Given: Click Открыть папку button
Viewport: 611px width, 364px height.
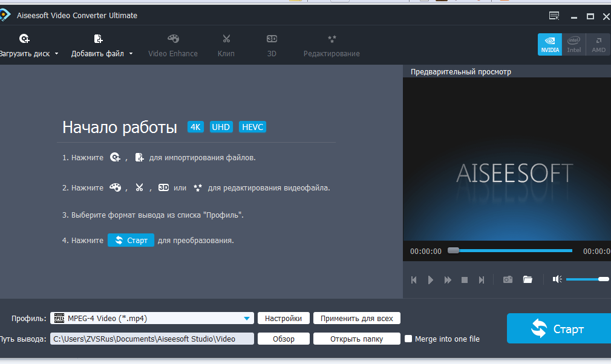Looking at the screenshot, I should (356, 339).
